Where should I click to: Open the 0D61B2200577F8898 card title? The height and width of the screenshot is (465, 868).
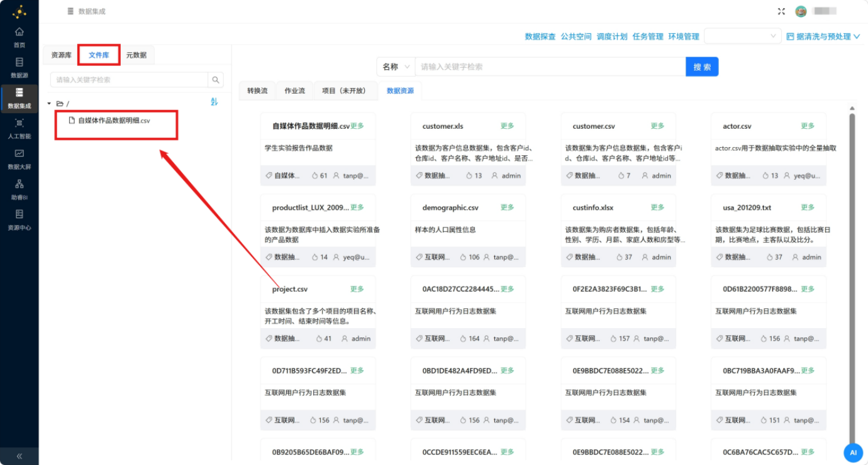[761, 289]
